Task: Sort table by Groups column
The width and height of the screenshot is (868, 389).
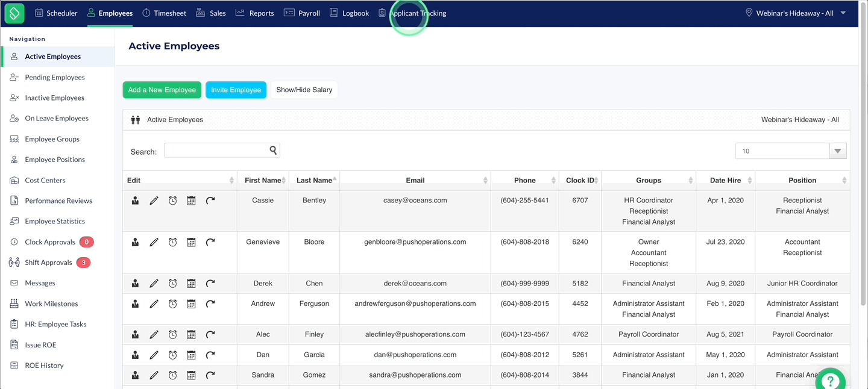Action: 649,181
